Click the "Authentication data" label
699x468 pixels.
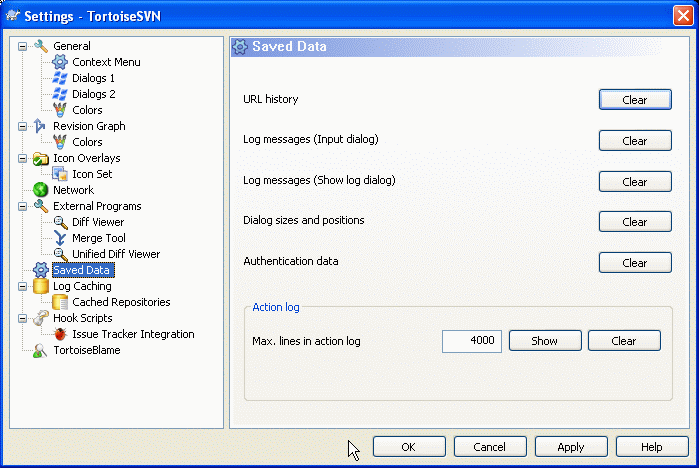[291, 261]
